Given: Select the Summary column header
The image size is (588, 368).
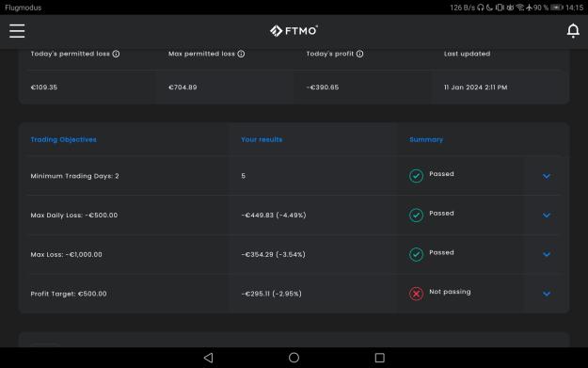Looking at the screenshot, I should point(426,139).
